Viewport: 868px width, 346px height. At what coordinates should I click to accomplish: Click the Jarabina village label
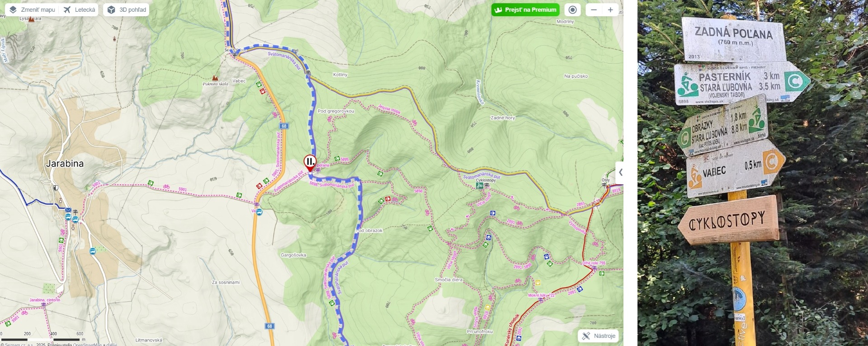pyautogui.click(x=65, y=164)
